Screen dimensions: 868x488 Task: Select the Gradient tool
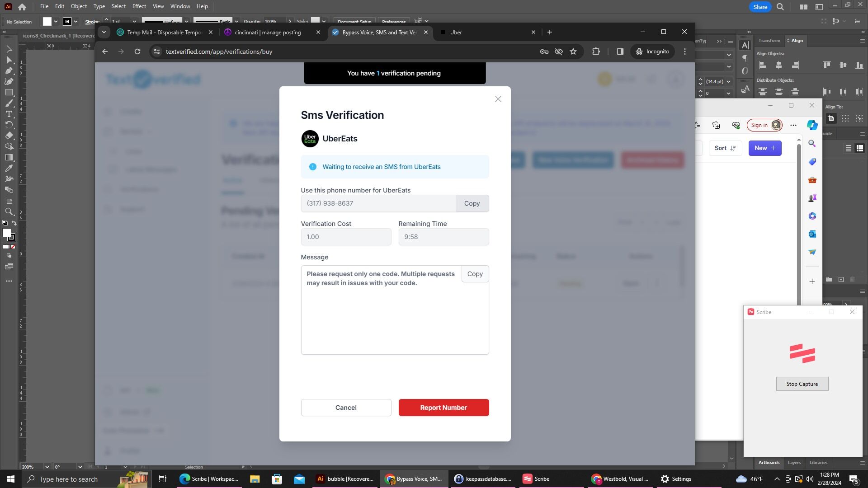click(x=9, y=157)
